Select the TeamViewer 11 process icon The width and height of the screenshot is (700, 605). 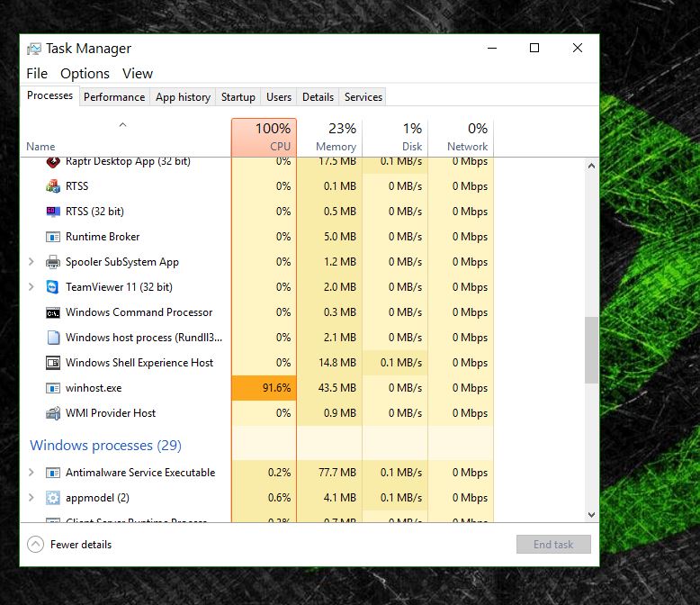pos(52,287)
